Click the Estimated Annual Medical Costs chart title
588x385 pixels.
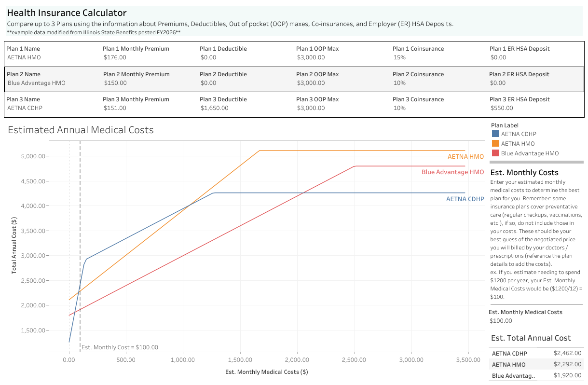point(81,130)
